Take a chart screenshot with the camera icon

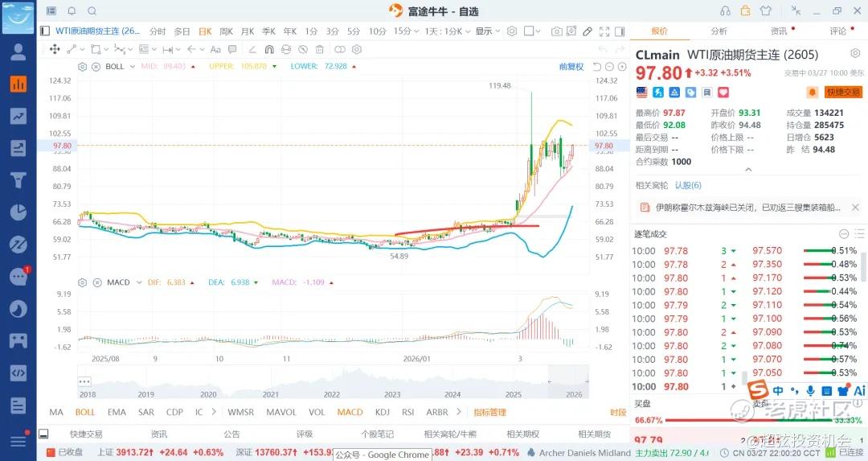(x=556, y=31)
